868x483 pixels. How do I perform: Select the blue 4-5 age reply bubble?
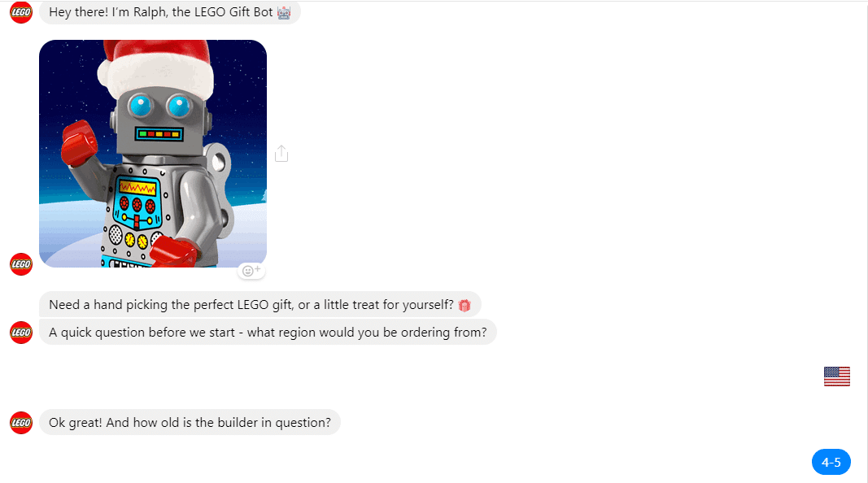coord(831,462)
